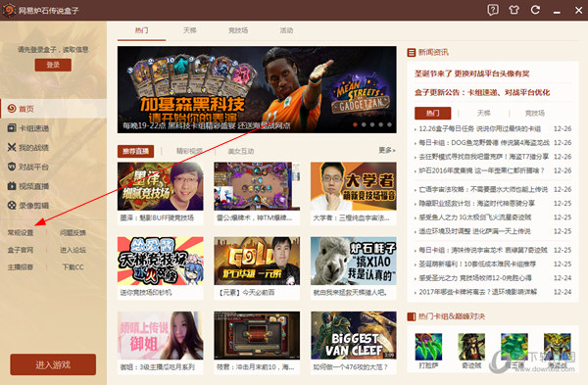Select the third green deck icon
Viewport: 588px width, 385px height.
[x=514, y=347]
